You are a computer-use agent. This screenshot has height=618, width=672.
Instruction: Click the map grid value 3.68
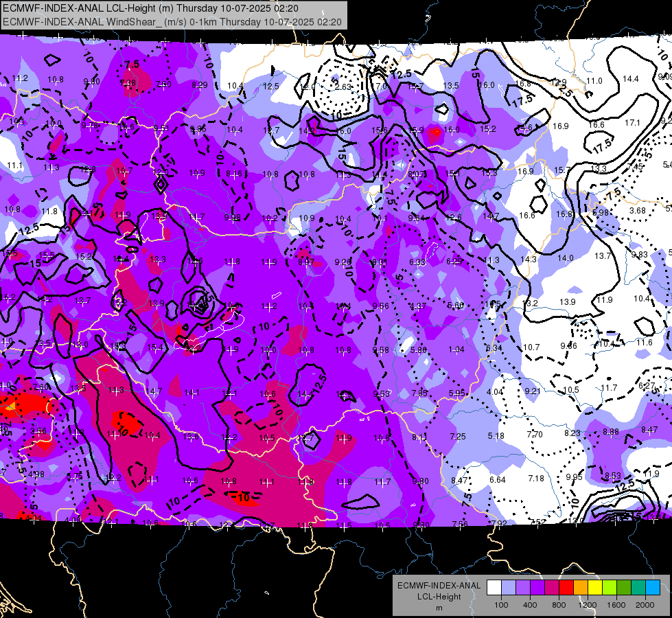[x=637, y=211]
